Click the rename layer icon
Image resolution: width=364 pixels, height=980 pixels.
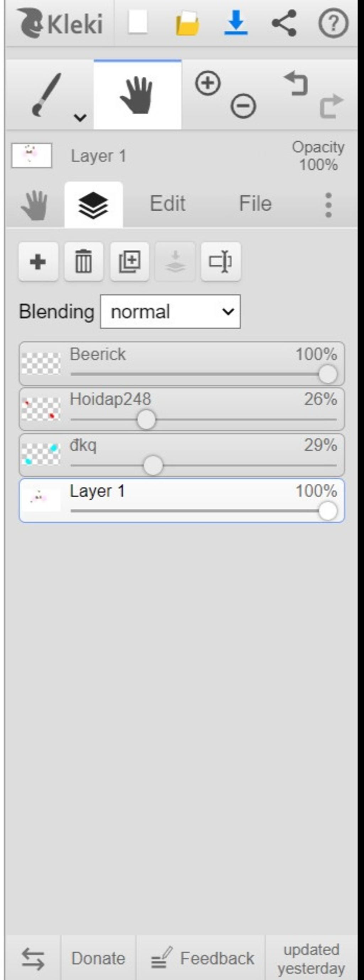click(221, 262)
